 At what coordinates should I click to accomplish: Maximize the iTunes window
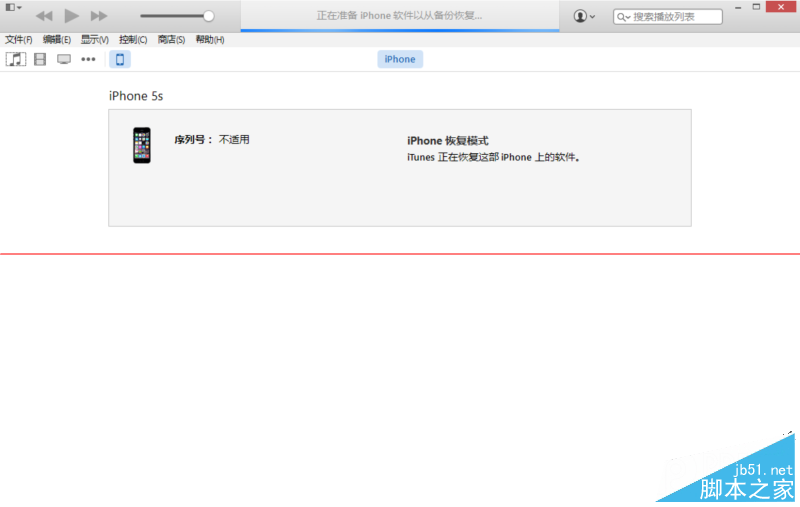tap(756, 7)
